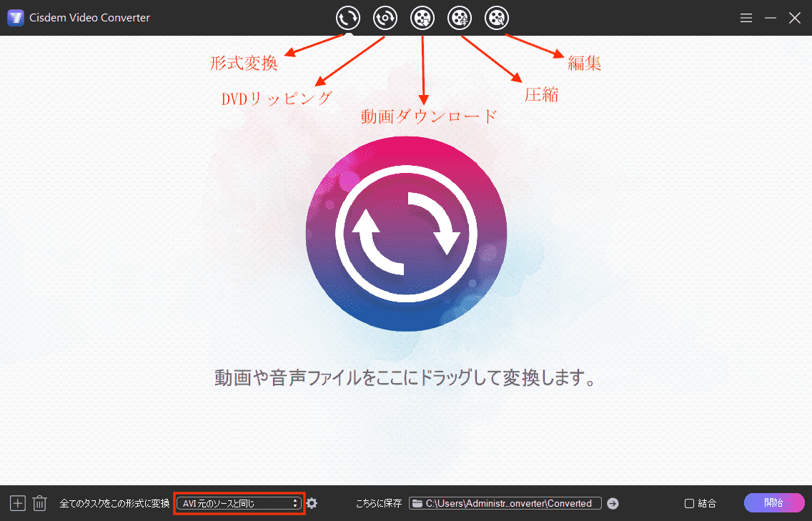The width and height of the screenshot is (812, 521).
Task: Switch to the format convert tab icon
Action: 347,18
